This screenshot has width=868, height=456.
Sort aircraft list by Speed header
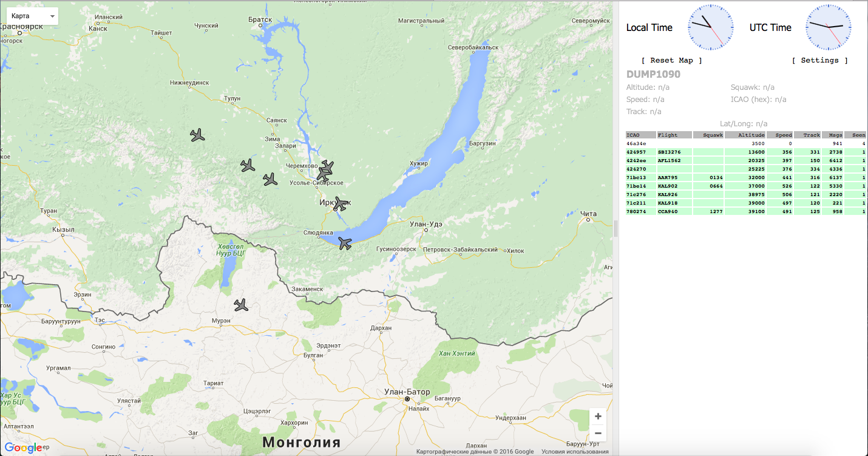click(780, 135)
